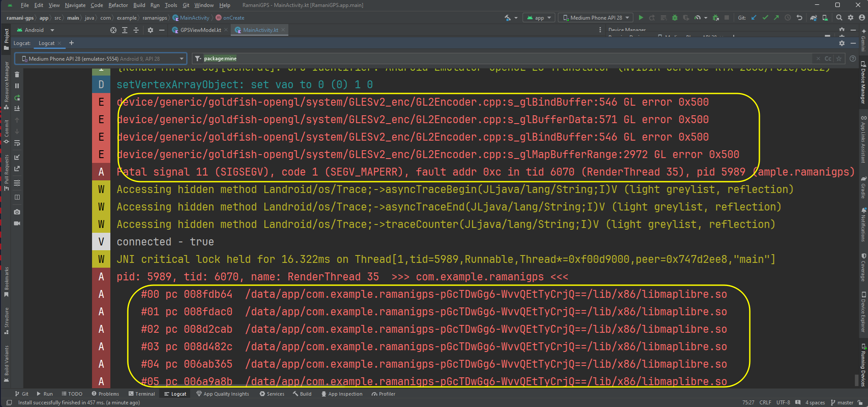Select opened file target icon in Project
This screenshot has width=868, height=407.
point(113,30)
